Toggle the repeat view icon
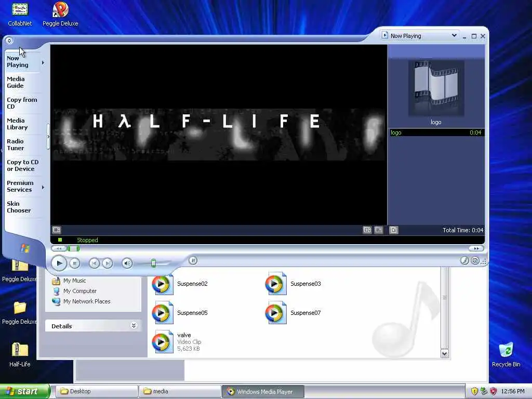This screenshot has height=399, width=532. (379, 230)
